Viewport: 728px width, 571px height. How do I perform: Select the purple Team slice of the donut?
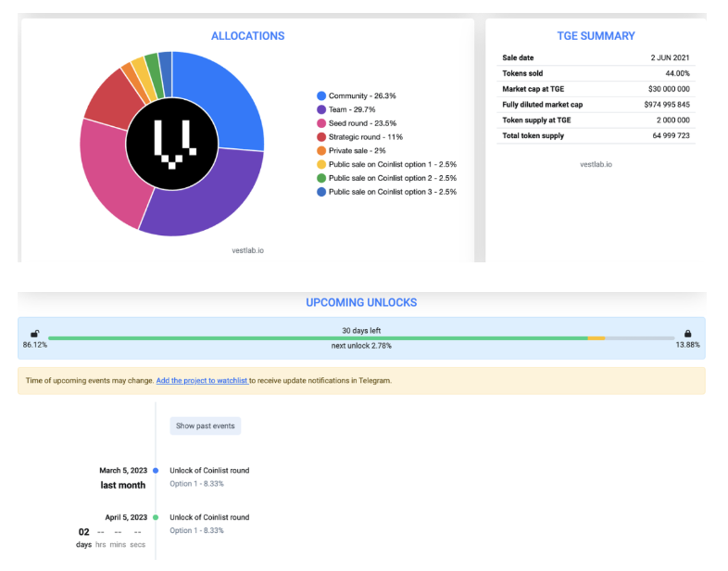coord(209,200)
